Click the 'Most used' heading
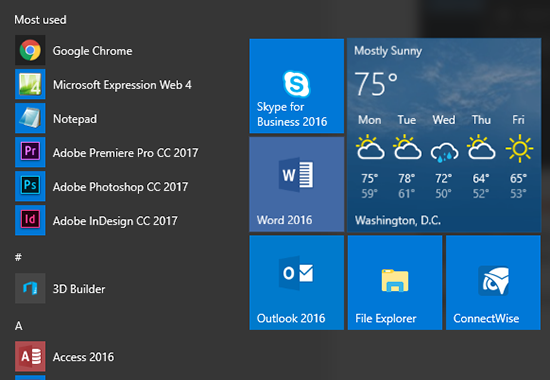The width and height of the screenshot is (550, 380). click(x=40, y=20)
